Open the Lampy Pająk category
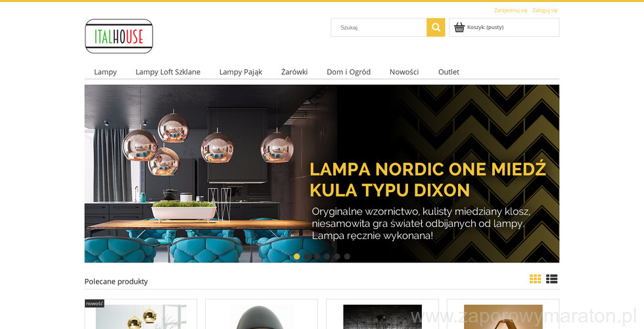This screenshot has width=644, height=329. click(x=241, y=72)
